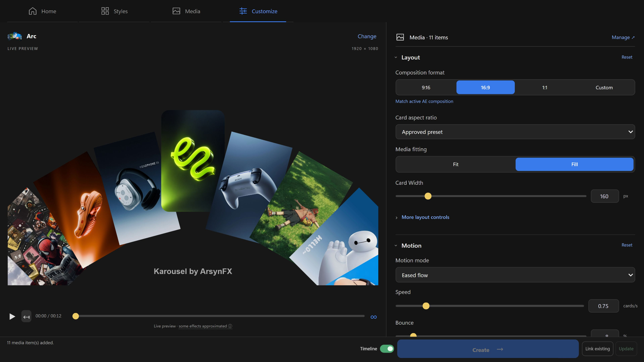Image resolution: width=644 pixels, height=362 pixels.
Task: Click the Change style link
Action: [367, 36]
